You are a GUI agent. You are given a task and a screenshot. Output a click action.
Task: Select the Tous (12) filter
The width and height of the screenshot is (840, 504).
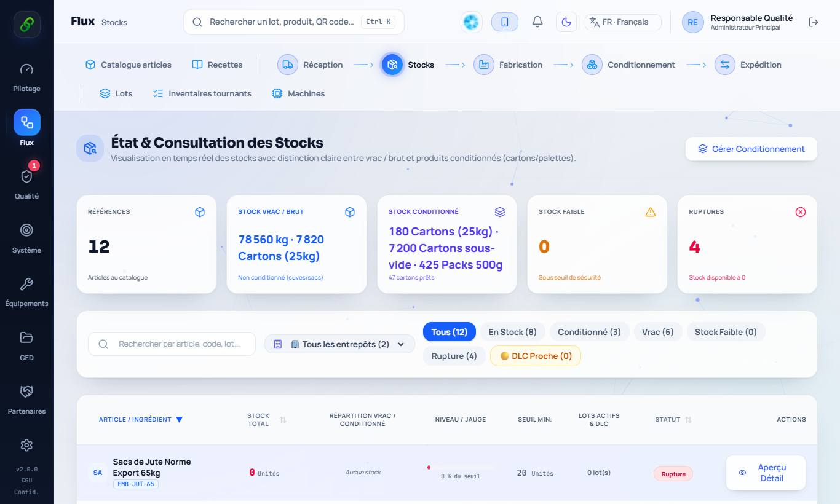point(450,332)
